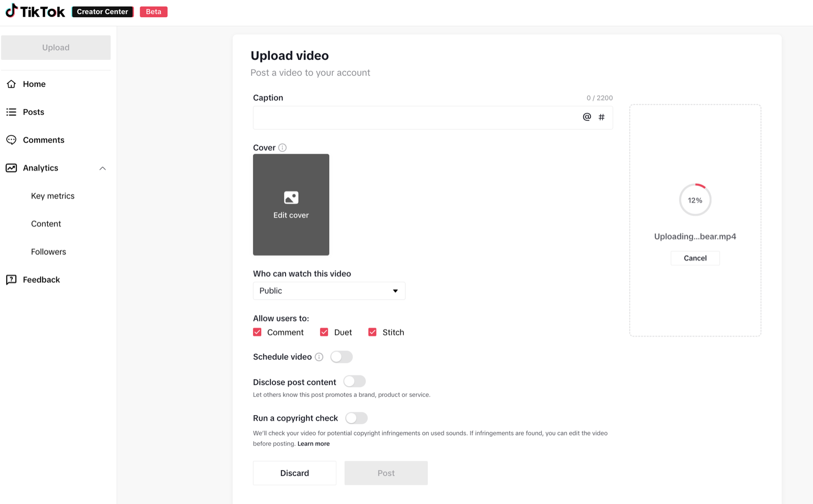The image size is (813, 504).
Task: Click the Analytics chart icon
Action: coord(11,168)
